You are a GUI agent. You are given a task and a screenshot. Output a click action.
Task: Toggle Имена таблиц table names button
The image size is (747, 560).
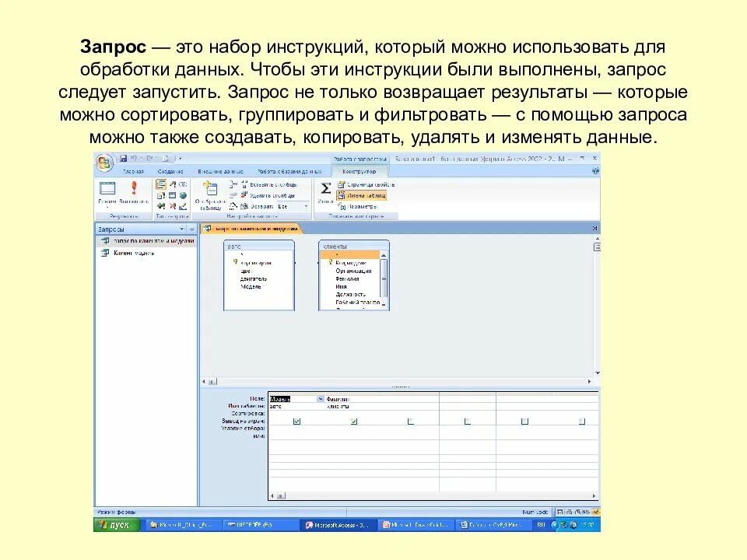[x=361, y=195]
